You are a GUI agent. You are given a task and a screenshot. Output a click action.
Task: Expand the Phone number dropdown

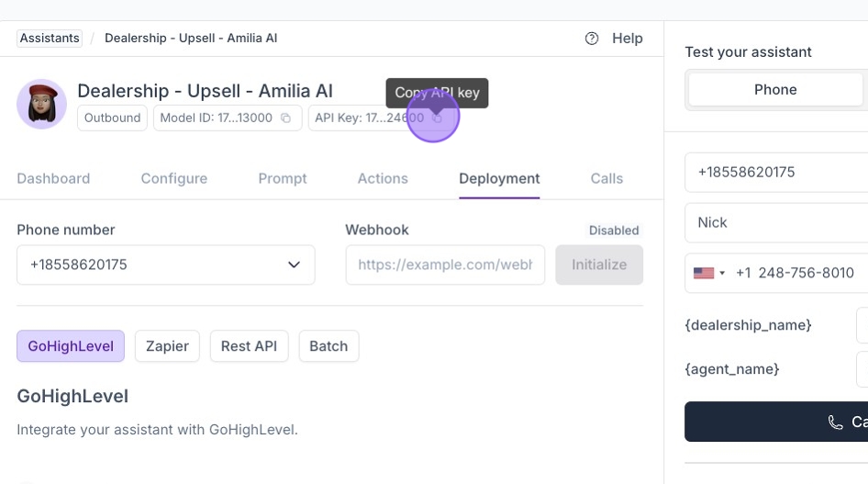point(294,265)
